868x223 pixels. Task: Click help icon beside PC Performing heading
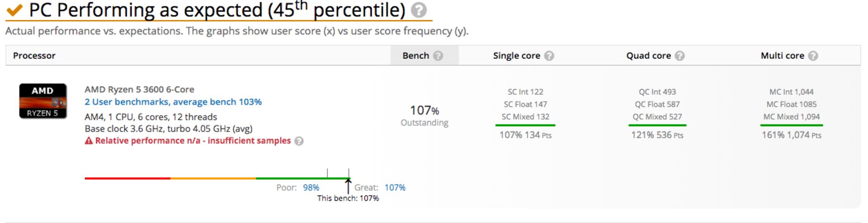tap(419, 10)
